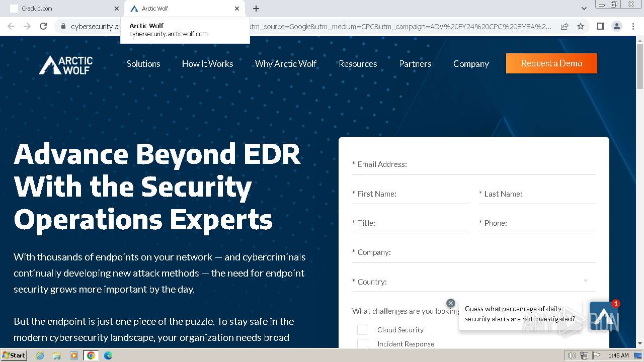This screenshot has height=362, width=644.
Task: Check the Incident Response checkbox
Action: [362, 344]
